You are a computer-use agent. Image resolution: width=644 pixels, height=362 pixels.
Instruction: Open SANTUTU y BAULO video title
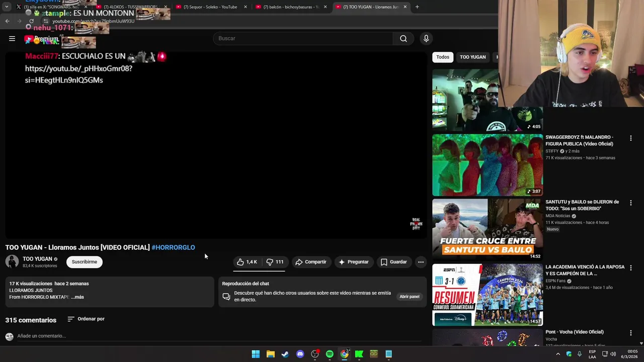(x=582, y=205)
